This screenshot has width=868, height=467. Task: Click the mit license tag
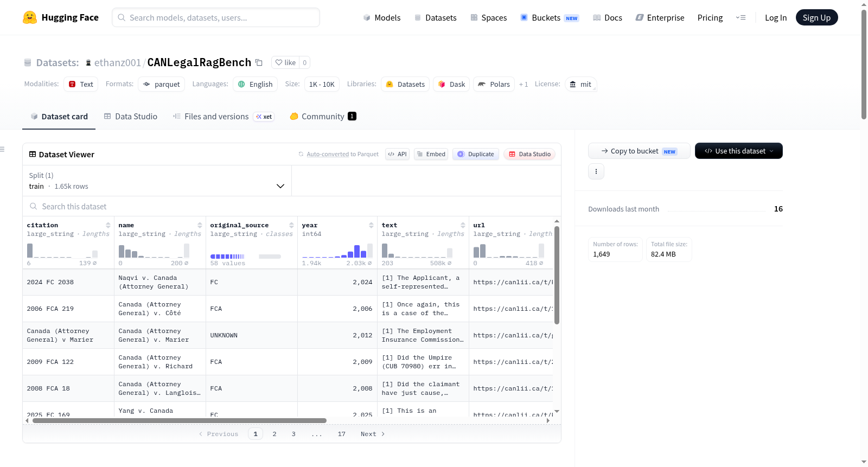[x=581, y=84]
